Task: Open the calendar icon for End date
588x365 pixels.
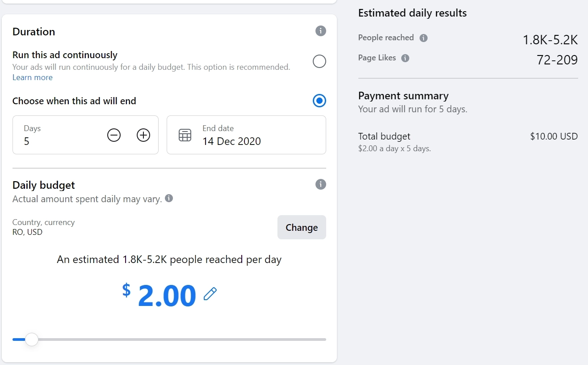Action: pos(185,135)
